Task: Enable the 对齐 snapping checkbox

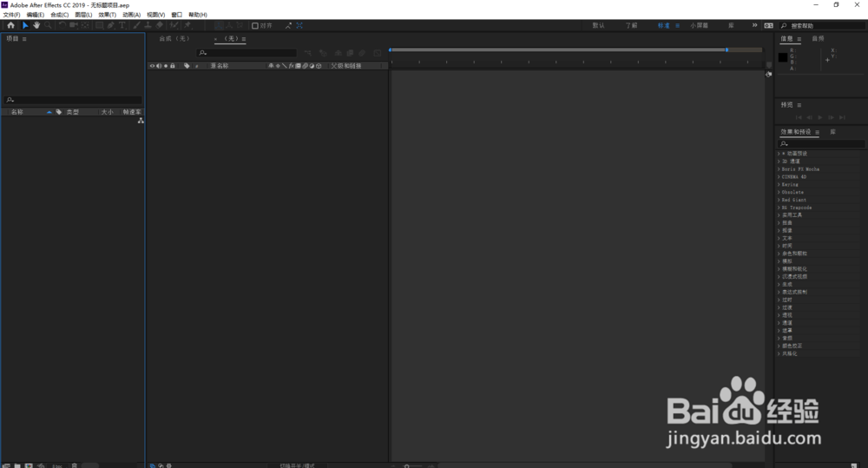Action: (255, 25)
